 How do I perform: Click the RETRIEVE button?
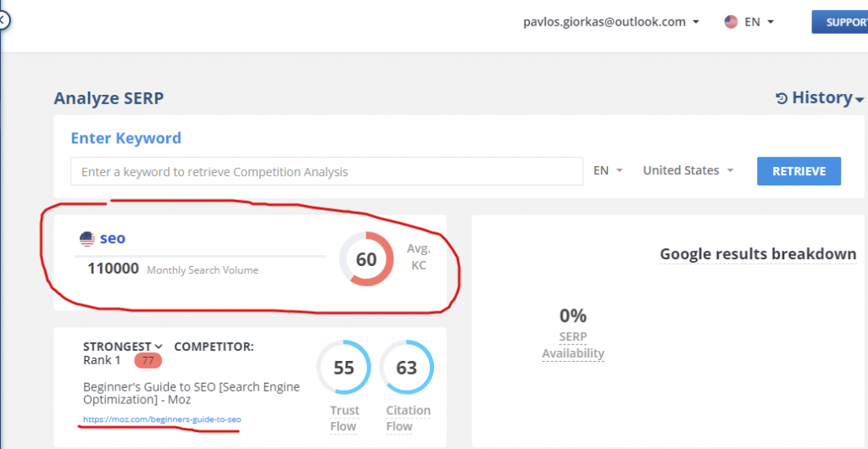(798, 171)
